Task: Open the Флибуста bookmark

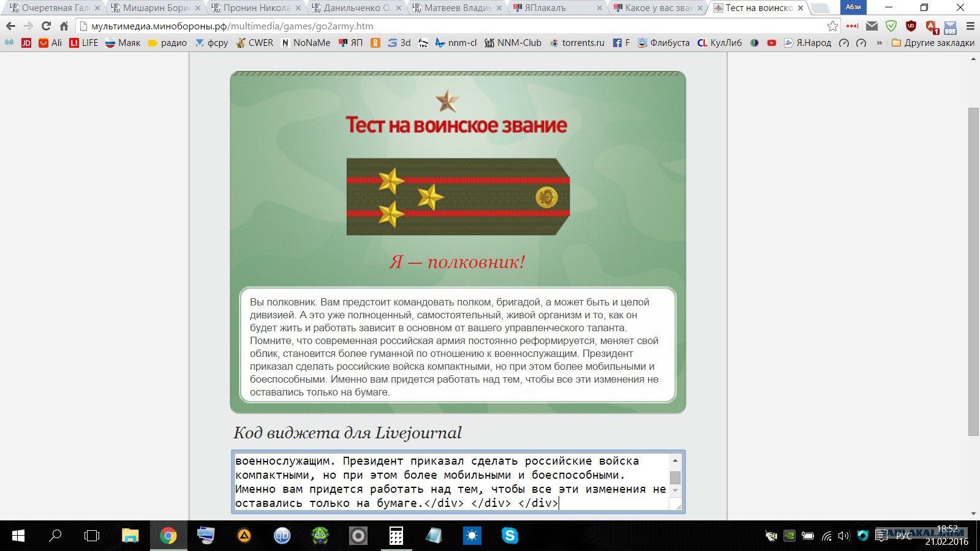Action: [663, 43]
